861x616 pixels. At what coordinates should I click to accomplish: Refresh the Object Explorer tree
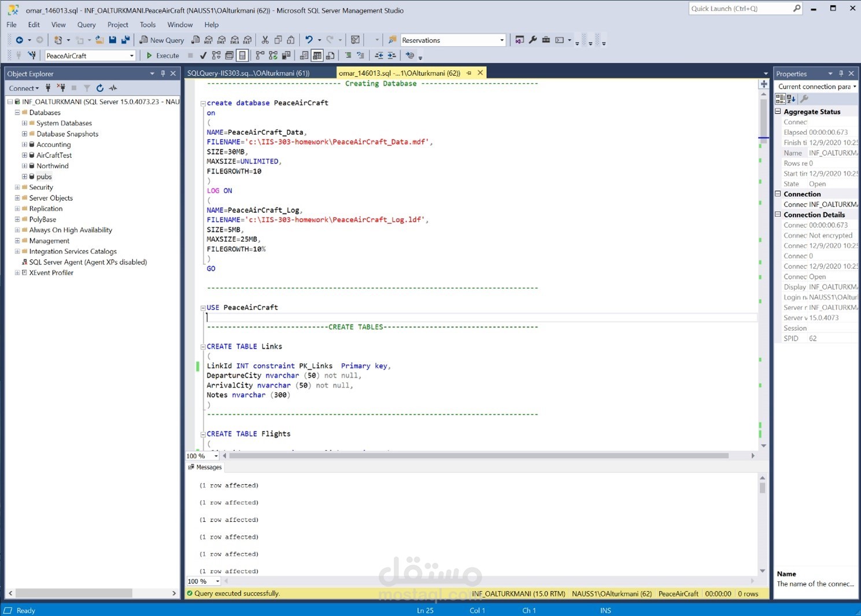coord(100,88)
